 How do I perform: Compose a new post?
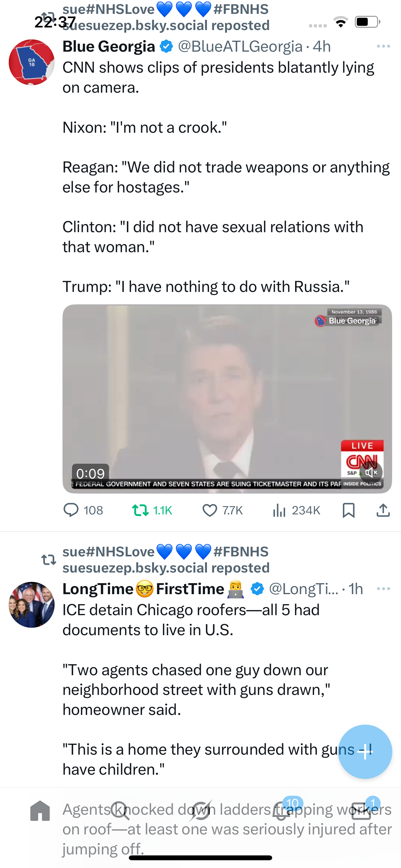point(365,751)
